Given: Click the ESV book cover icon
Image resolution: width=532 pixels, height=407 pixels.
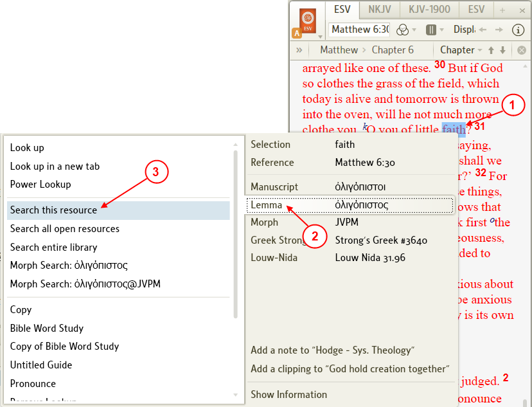Looking at the screenshot, I should point(307,21).
